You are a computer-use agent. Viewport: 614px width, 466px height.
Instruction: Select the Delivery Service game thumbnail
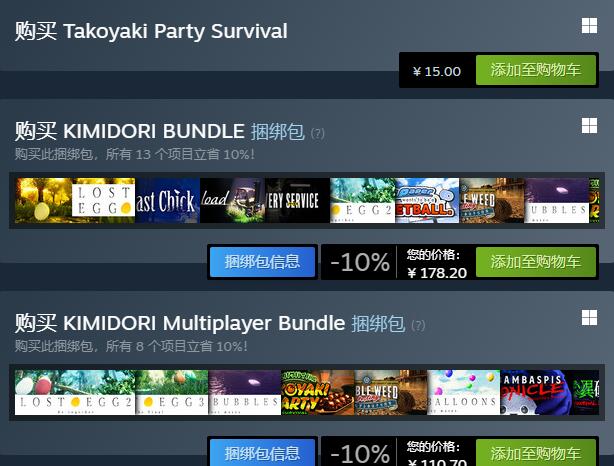coord(298,200)
